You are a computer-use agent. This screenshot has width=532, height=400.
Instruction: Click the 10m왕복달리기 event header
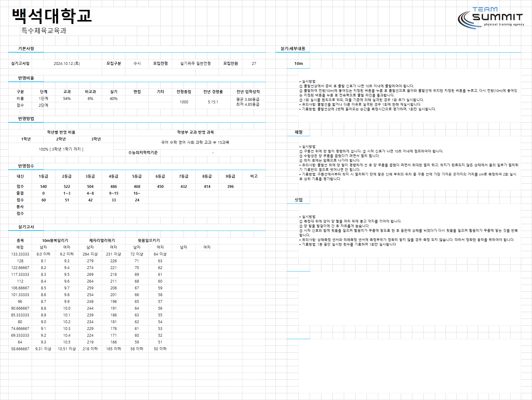point(55,241)
